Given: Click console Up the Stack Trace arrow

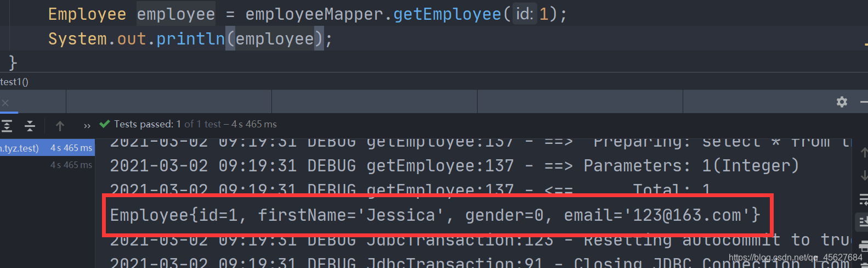Looking at the screenshot, I should tap(864, 152).
